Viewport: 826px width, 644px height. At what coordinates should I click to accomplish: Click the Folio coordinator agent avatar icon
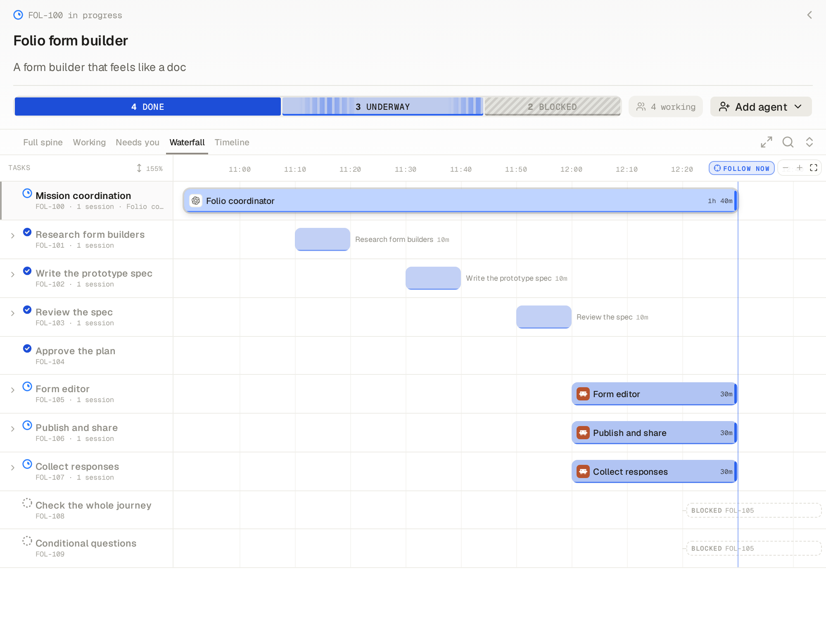[x=196, y=201]
